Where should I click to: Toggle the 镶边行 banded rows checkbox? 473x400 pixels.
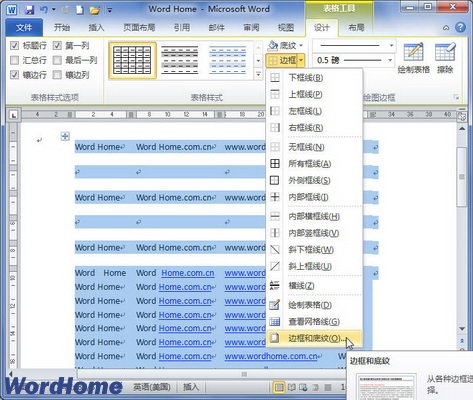click(x=14, y=75)
